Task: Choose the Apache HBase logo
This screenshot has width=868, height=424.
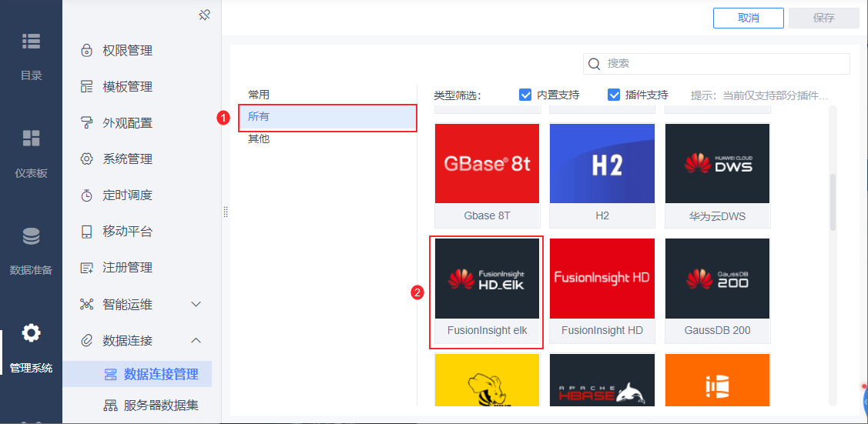Action: pos(602,380)
